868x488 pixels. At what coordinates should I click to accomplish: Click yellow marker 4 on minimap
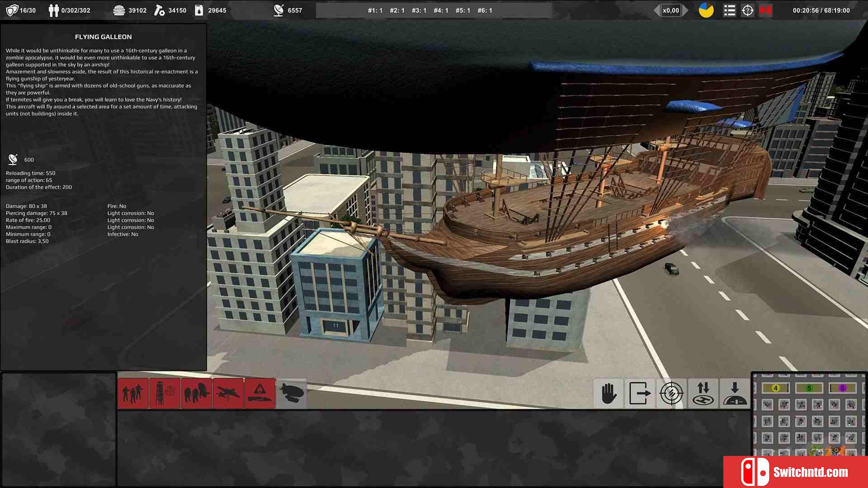(x=776, y=388)
